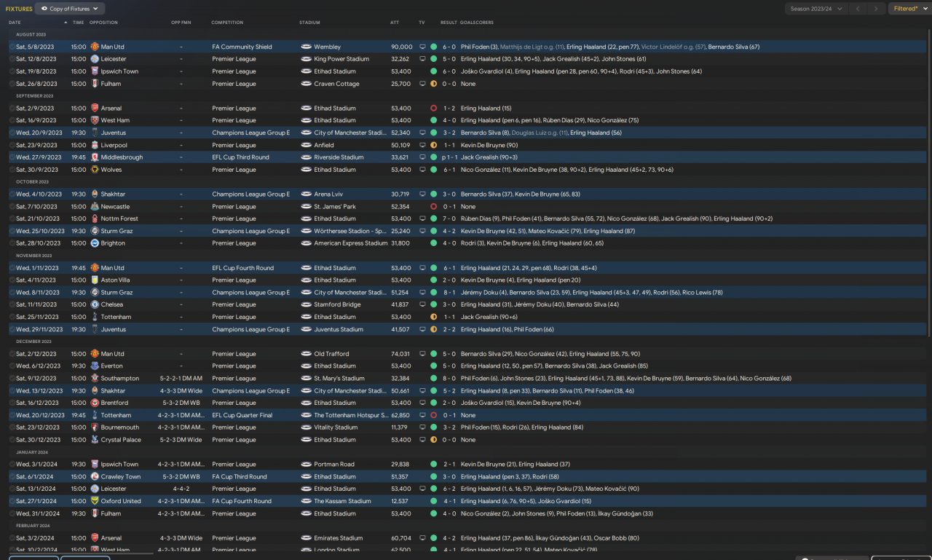Sort by the RESULT column header
Viewport: 932px width, 560px height.
click(449, 23)
